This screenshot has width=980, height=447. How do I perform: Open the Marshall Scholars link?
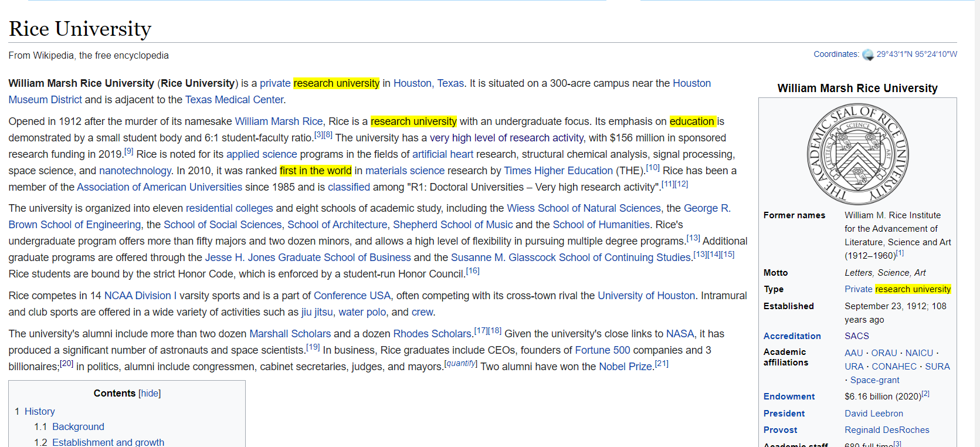(290, 334)
